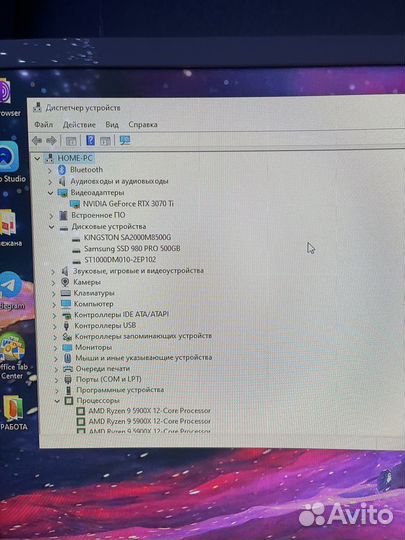Click the Forward arrow toolbar icon
This screenshot has height=540, width=405.
click(x=51, y=141)
